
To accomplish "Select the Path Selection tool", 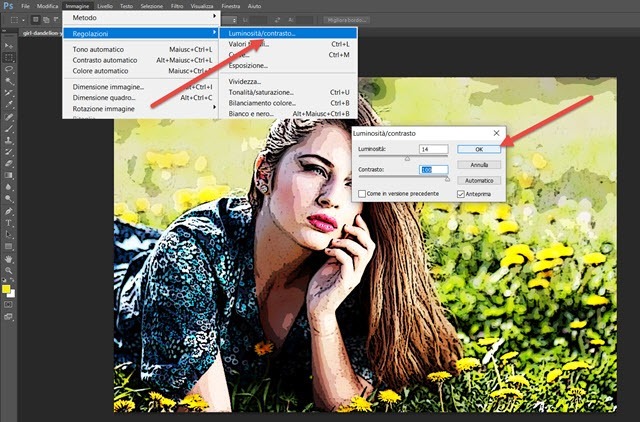I will pyautogui.click(x=9, y=235).
